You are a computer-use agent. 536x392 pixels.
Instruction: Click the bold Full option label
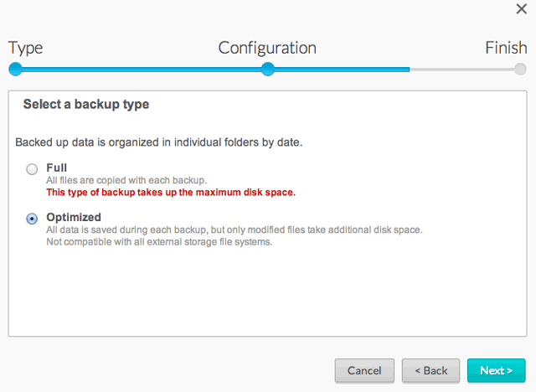(57, 168)
